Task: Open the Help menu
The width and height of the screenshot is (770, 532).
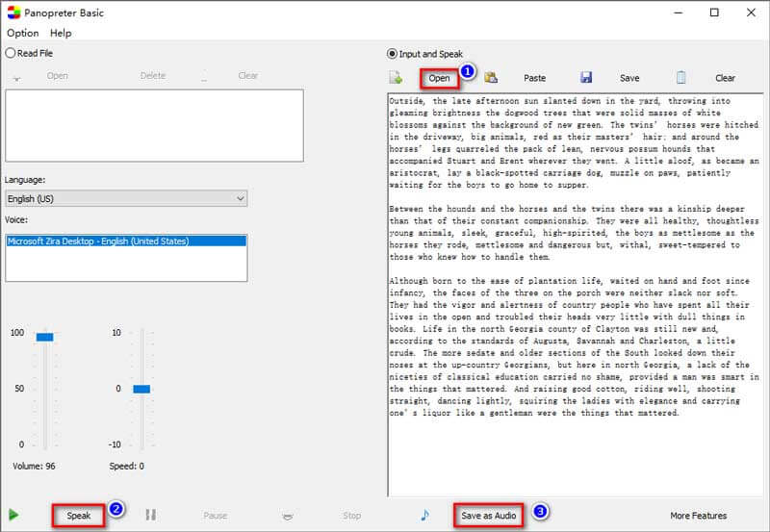Action: [x=61, y=33]
